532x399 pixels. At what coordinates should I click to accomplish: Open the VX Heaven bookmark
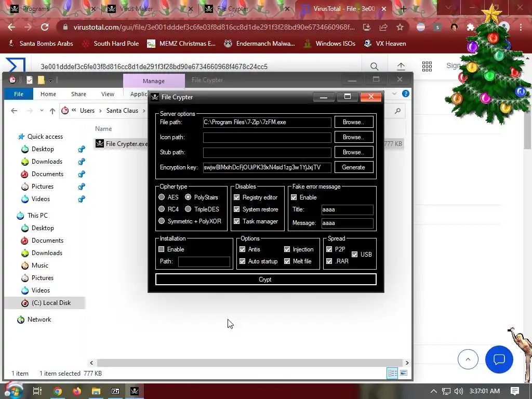(x=384, y=44)
